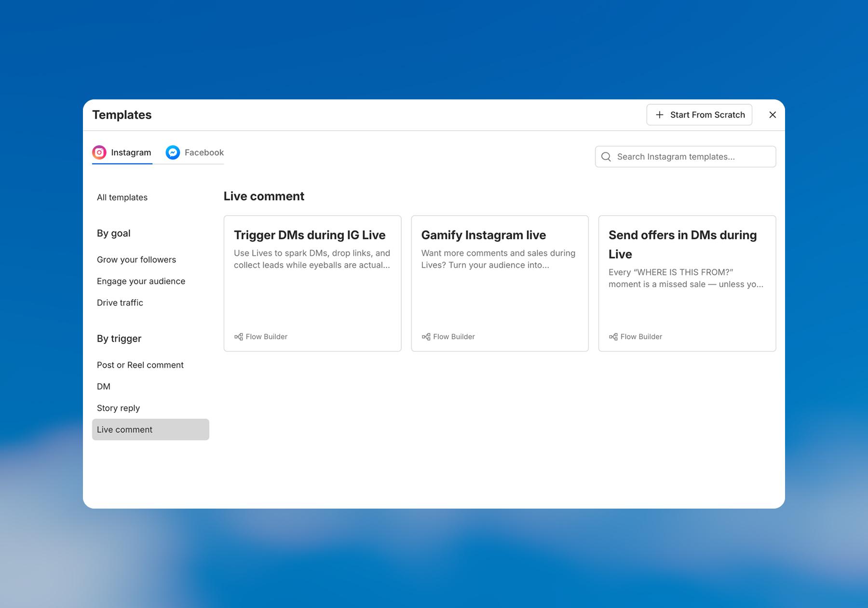
Task: Click the 'By trigger' sidebar heading
Action: point(119,339)
